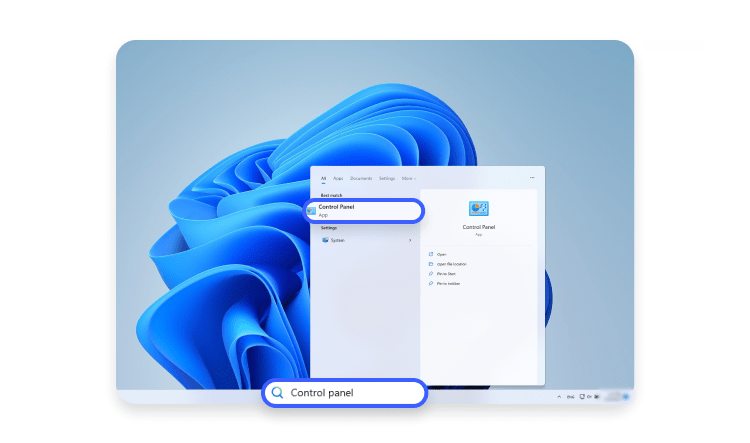
Task: Open the search panel ellipsis options menu
Action: click(x=532, y=178)
